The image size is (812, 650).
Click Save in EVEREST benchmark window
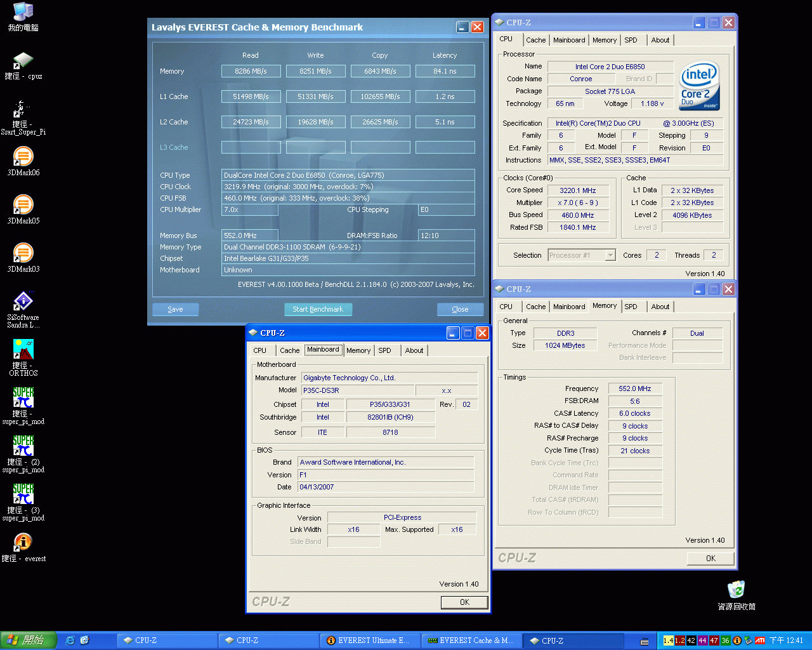pos(175,309)
